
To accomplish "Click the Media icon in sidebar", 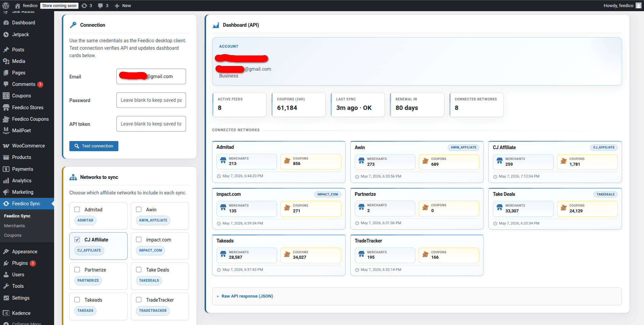I will (x=6, y=61).
